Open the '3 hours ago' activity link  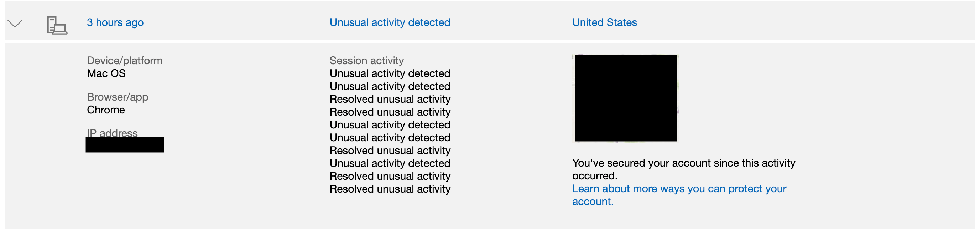coord(115,22)
